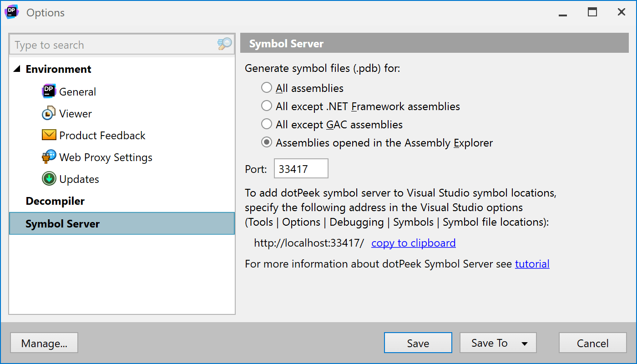
Task: Select the All assemblies radio button
Action: (x=267, y=88)
